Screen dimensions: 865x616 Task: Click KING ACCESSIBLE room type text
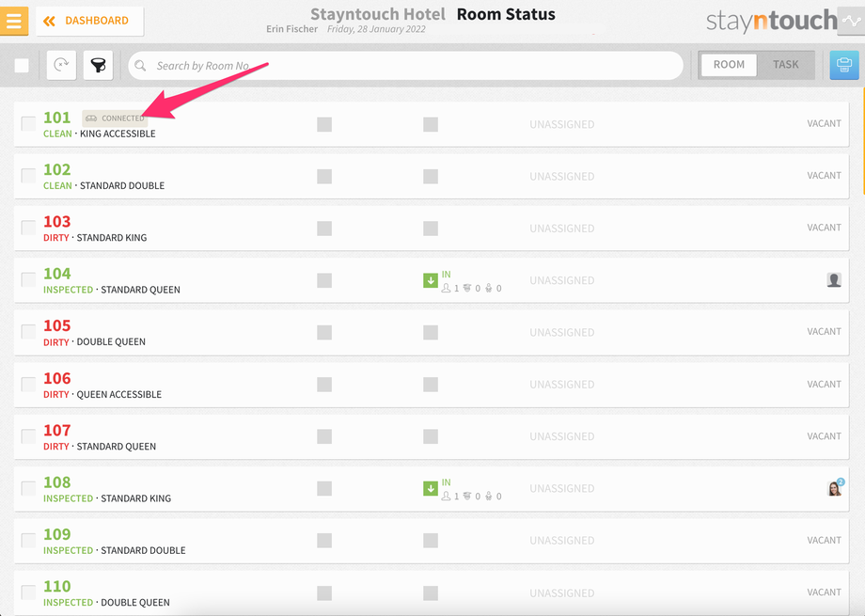point(118,134)
